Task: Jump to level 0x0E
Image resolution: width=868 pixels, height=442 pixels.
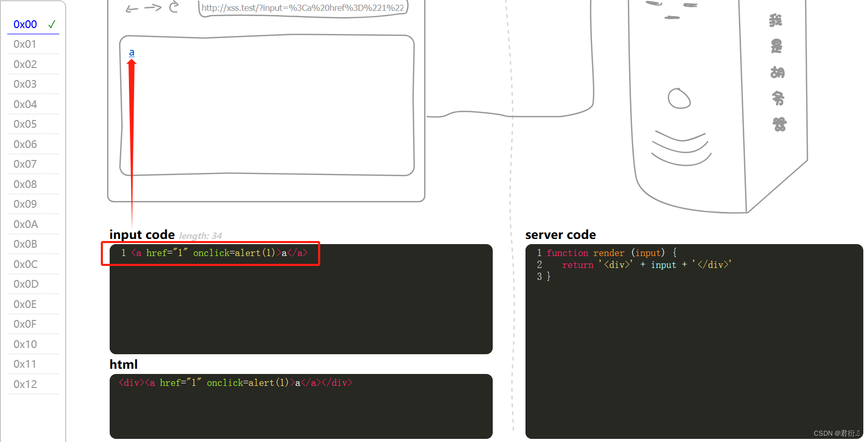Action: pyautogui.click(x=25, y=304)
